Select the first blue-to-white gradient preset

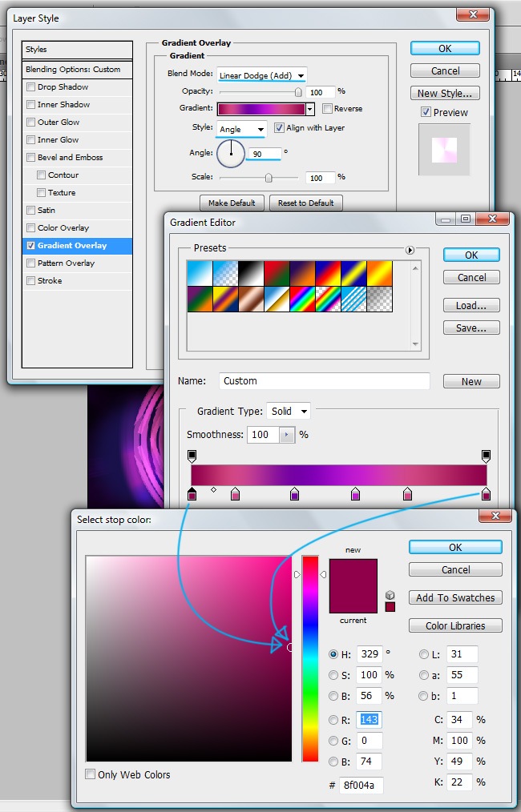200,273
